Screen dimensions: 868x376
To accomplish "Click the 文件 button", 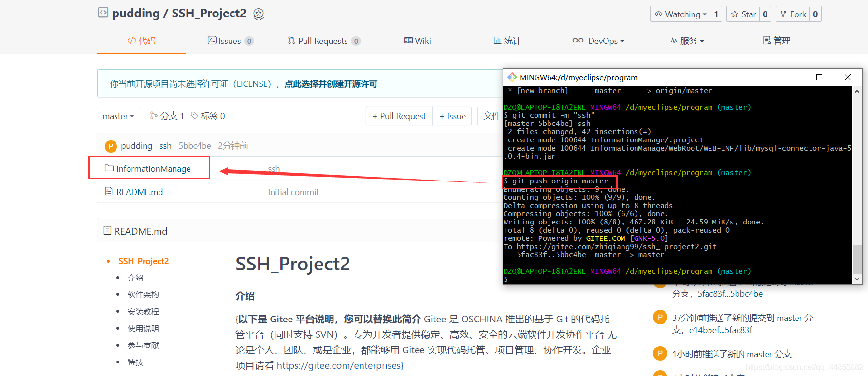I will (491, 116).
